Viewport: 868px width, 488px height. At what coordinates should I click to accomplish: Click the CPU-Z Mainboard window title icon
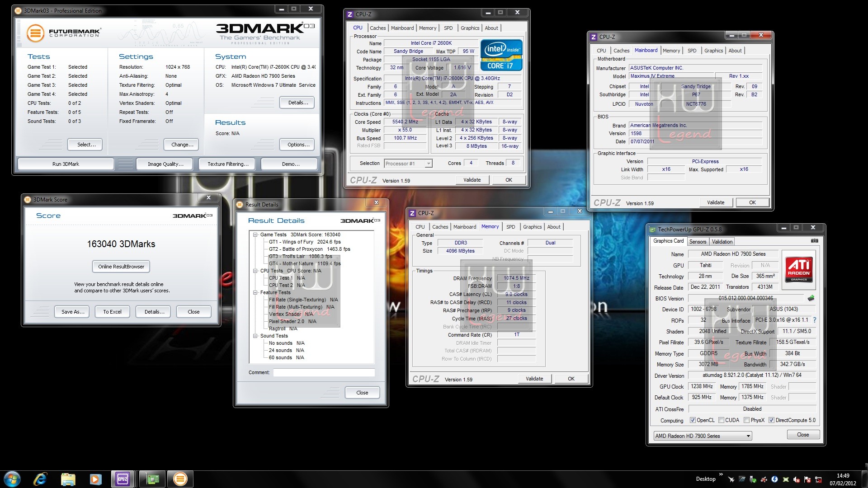[594, 37]
